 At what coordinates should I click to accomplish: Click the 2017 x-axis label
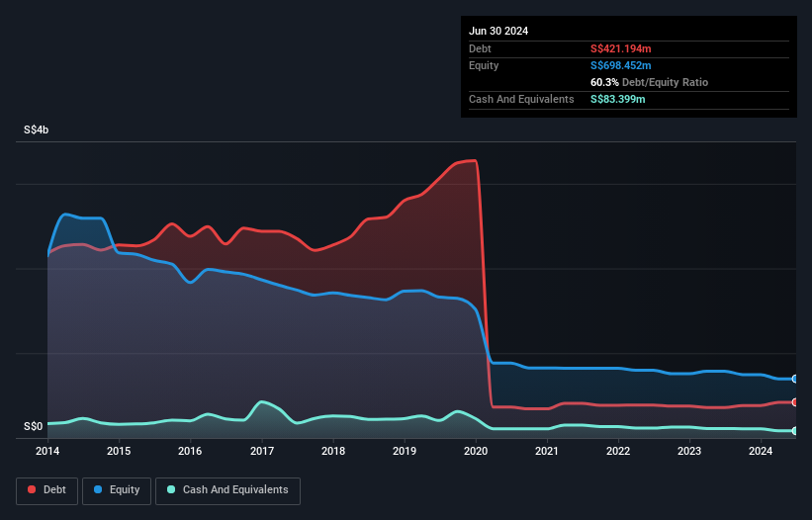(x=262, y=451)
